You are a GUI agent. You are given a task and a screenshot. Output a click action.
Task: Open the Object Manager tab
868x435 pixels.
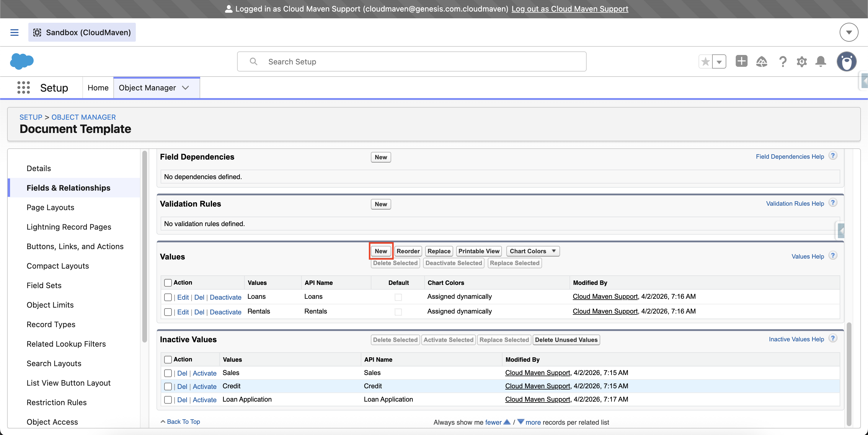coord(147,88)
